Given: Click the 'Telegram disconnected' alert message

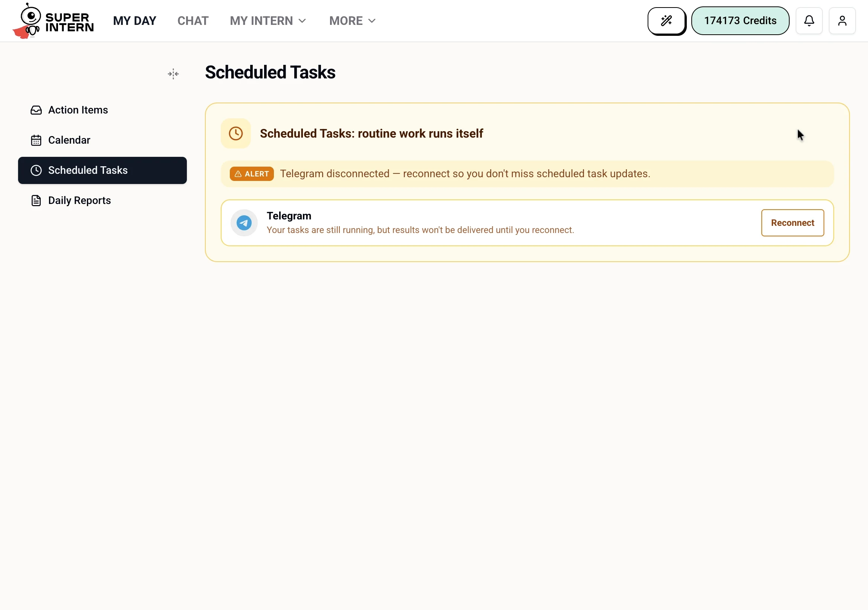Looking at the screenshot, I should [465, 174].
